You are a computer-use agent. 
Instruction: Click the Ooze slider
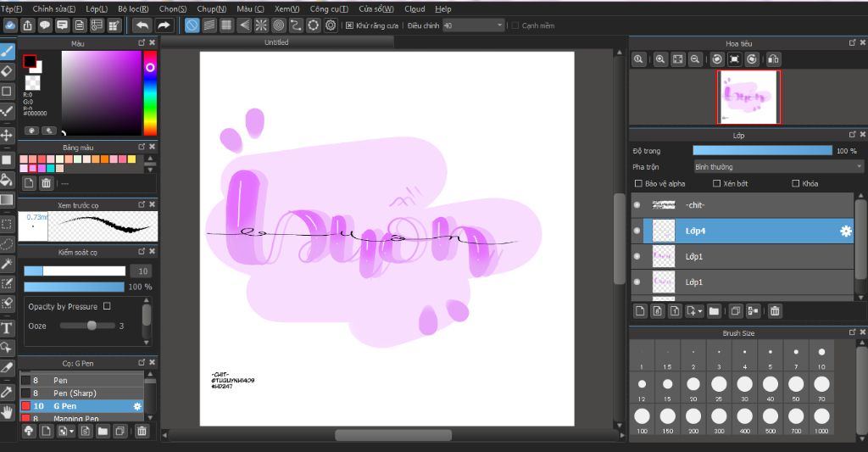point(87,326)
